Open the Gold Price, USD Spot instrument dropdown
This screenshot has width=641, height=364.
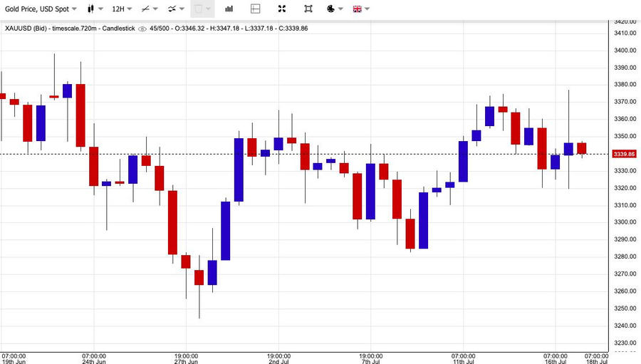click(39, 9)
